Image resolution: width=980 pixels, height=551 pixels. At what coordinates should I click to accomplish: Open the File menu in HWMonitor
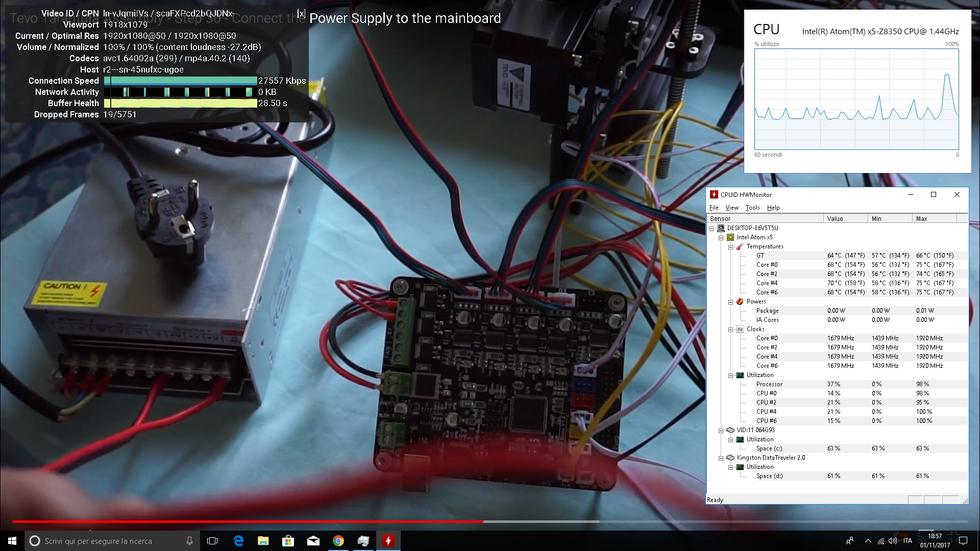tap(714, 208)
